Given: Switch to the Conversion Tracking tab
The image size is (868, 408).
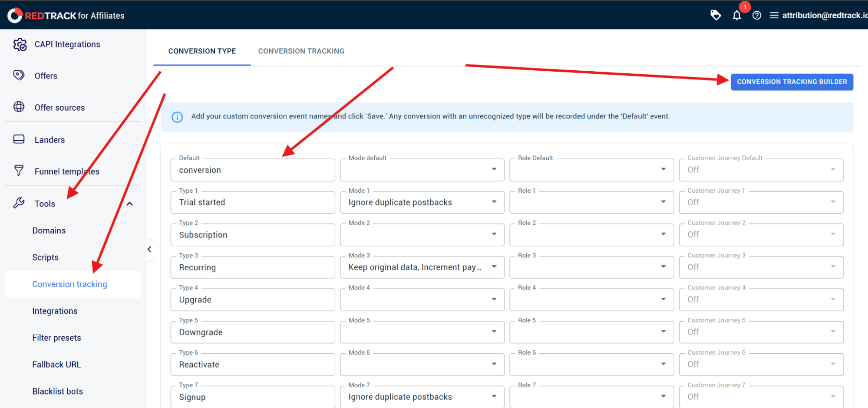Looking at the screenshot, I should tap(301, 51).
